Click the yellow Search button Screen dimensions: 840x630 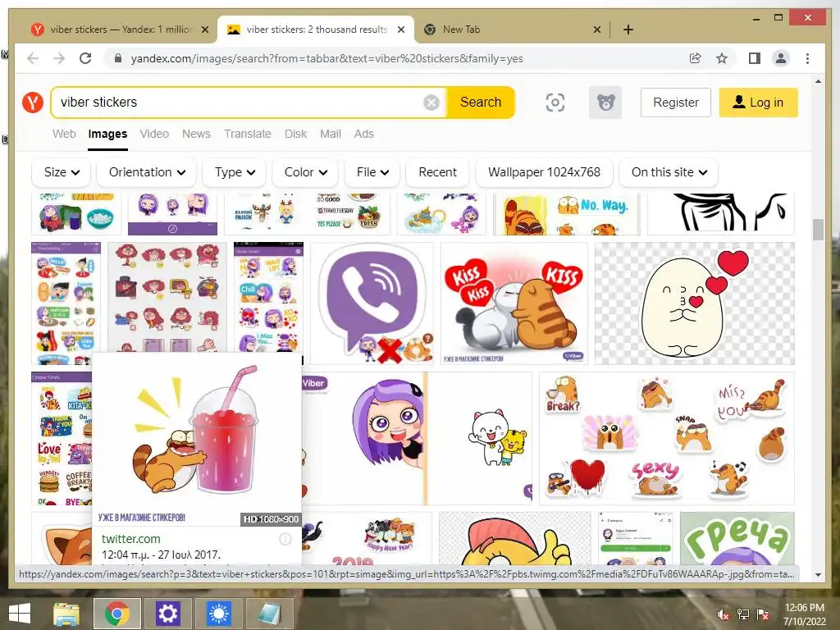pos(481,103)
